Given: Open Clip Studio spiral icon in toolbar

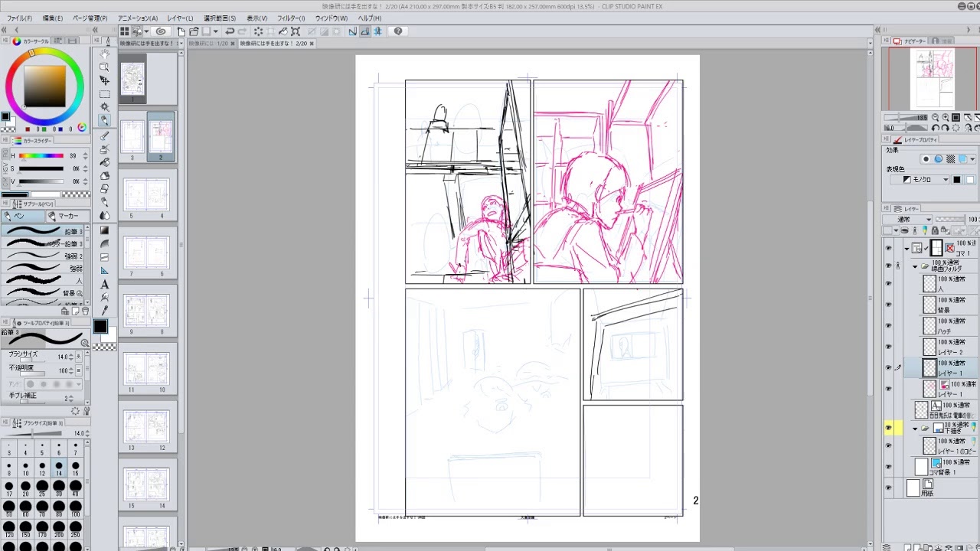Looking at the screenshot, I should coord(161,31).
